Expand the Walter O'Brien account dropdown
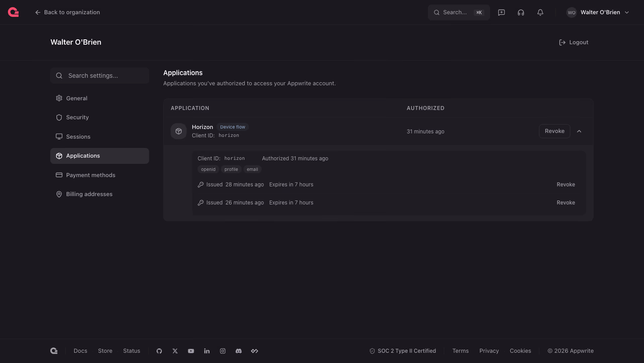The image size is (644, 363). pyautogui.click(x=598, y=13)
